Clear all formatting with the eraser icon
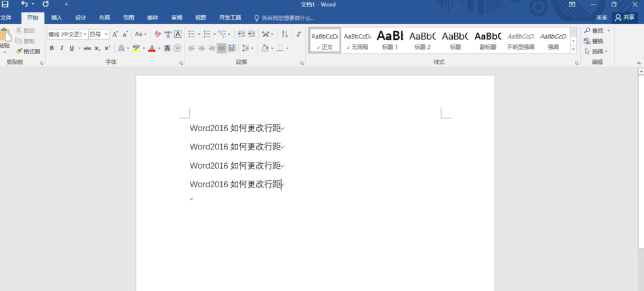 click(158, 34)
